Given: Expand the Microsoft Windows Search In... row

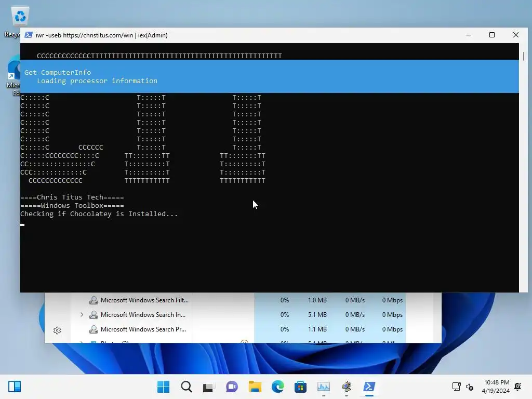Looking at the screenshot, I should click(82, 314).
